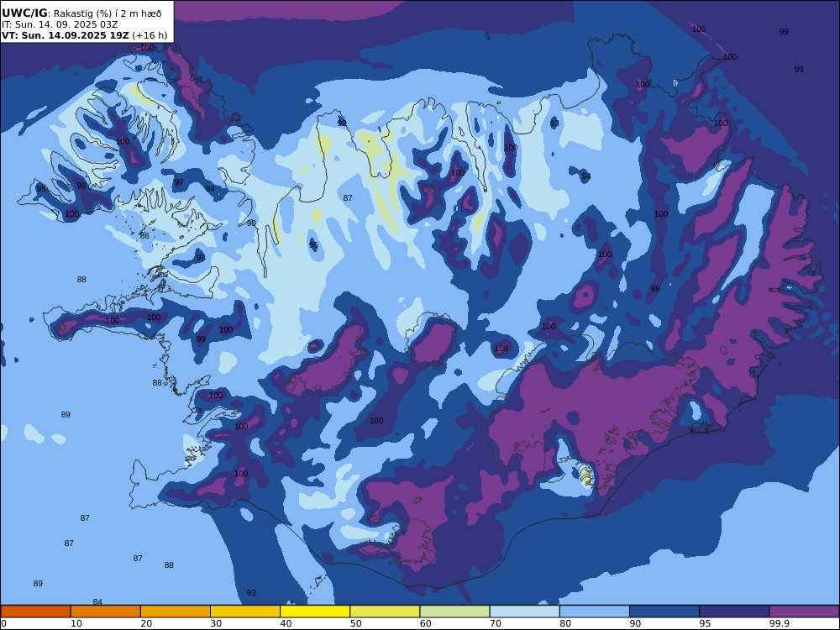Click the '97' humidity value on map
The height and width of the screenshot is (630, 840).
tap(179, 182)
